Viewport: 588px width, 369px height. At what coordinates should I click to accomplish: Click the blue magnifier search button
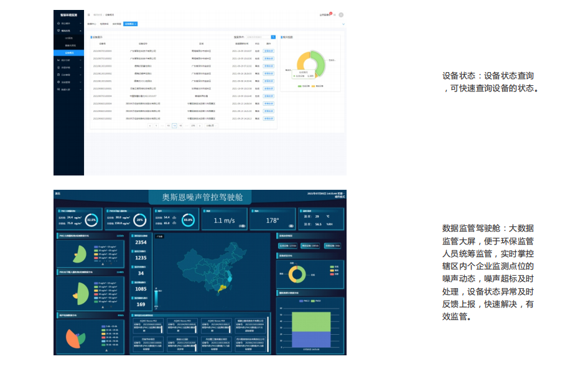[273, 37]
